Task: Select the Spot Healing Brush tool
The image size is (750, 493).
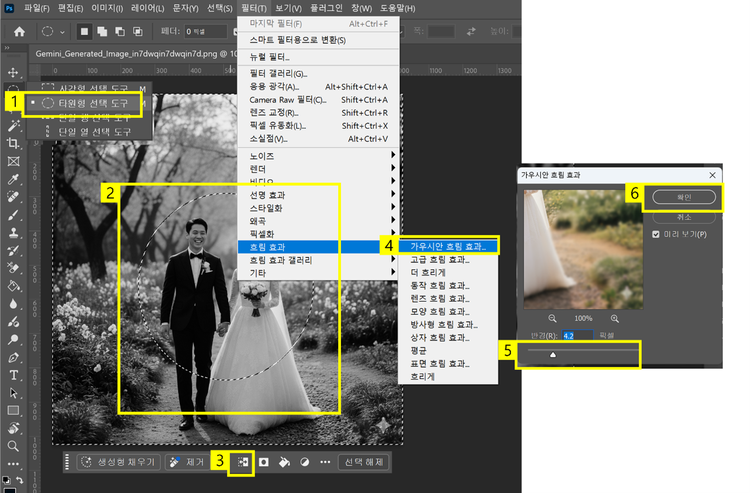Action: click(13, 197)
